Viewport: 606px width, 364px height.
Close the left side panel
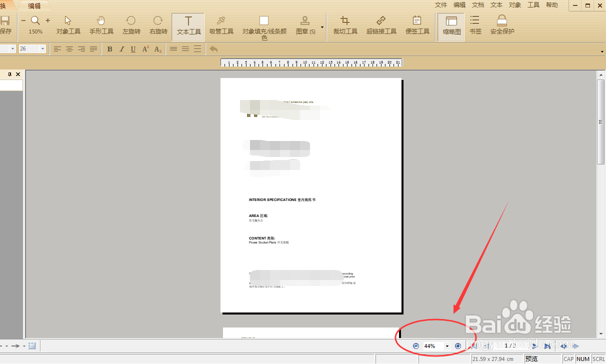18,74
